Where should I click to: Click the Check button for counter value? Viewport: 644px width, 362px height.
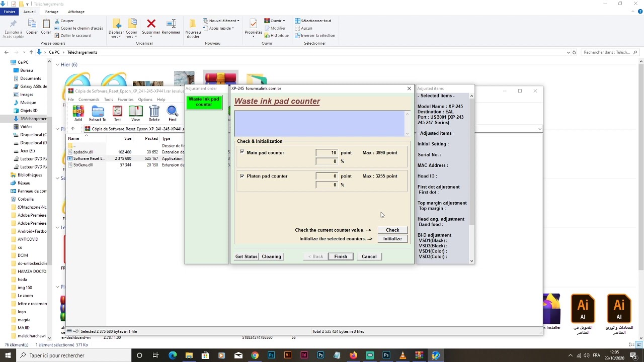(392, 230)
